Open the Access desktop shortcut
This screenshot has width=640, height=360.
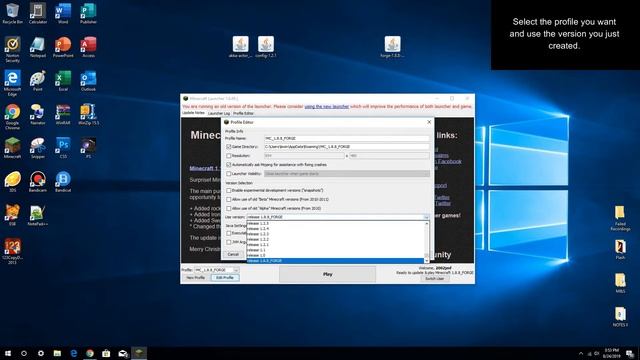click(x=88, y=47)
